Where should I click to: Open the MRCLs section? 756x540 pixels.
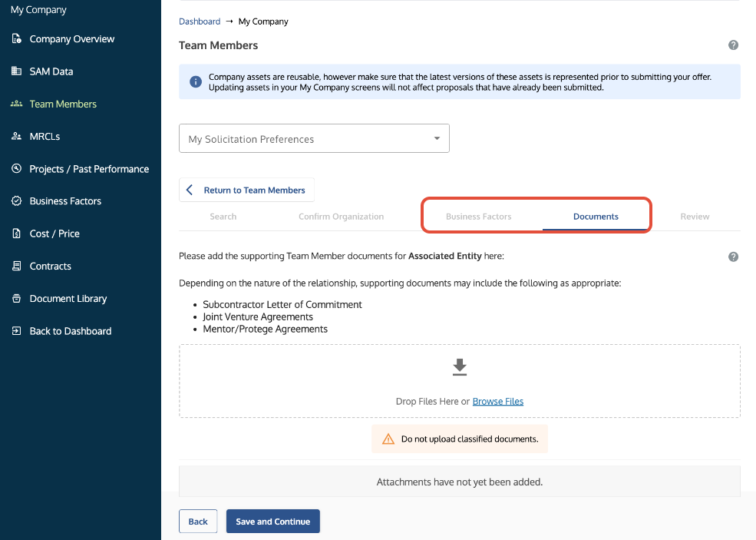[45, 136]
